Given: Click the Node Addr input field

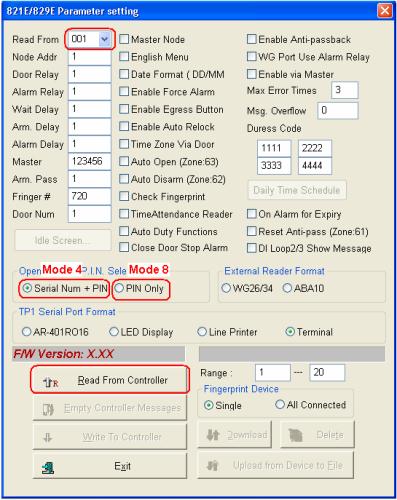Looking at the screenshot, I should (x=90, y=57).
